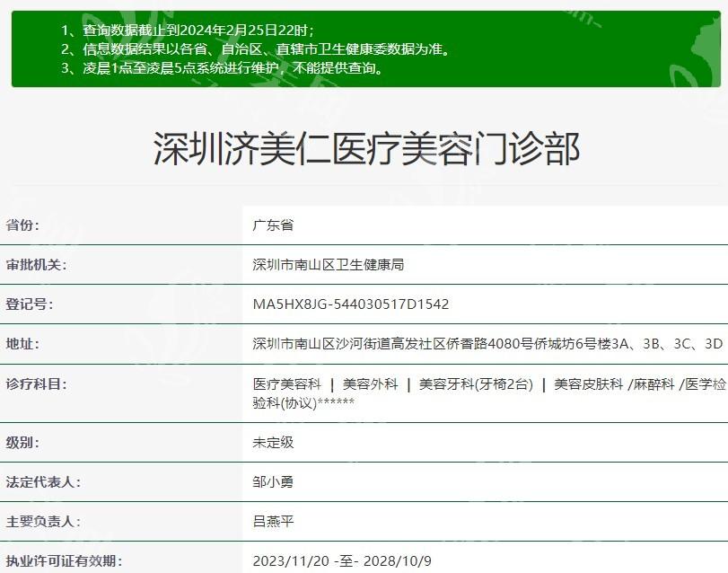Select the person-in-charge name 吕燕平

coord(273,522)
